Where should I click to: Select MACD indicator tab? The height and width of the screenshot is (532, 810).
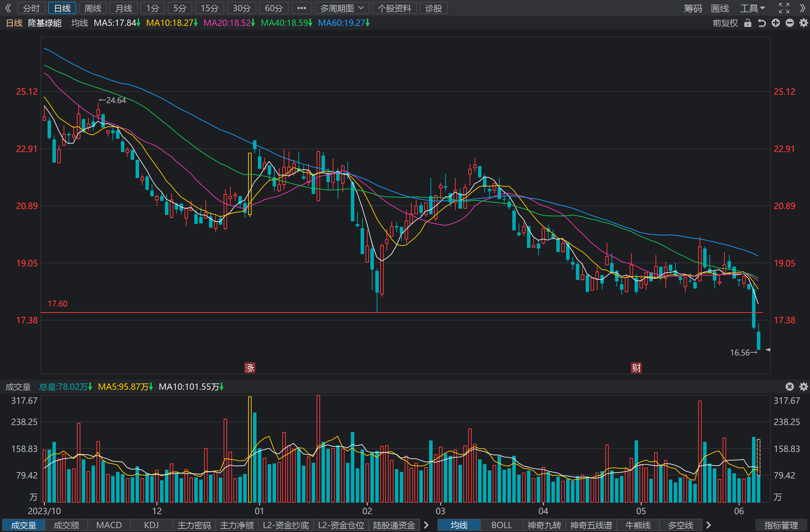(x=109, y=525)
